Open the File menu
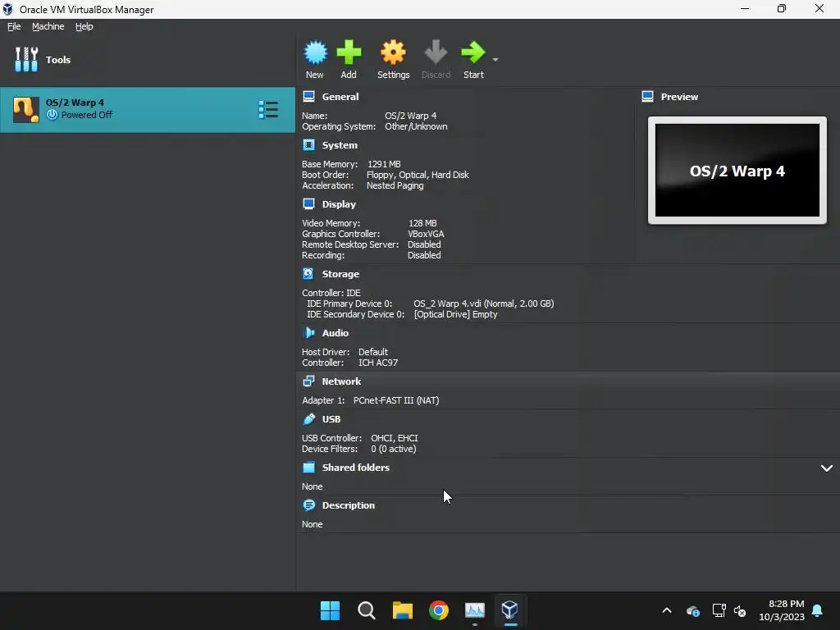 (14, 26)
